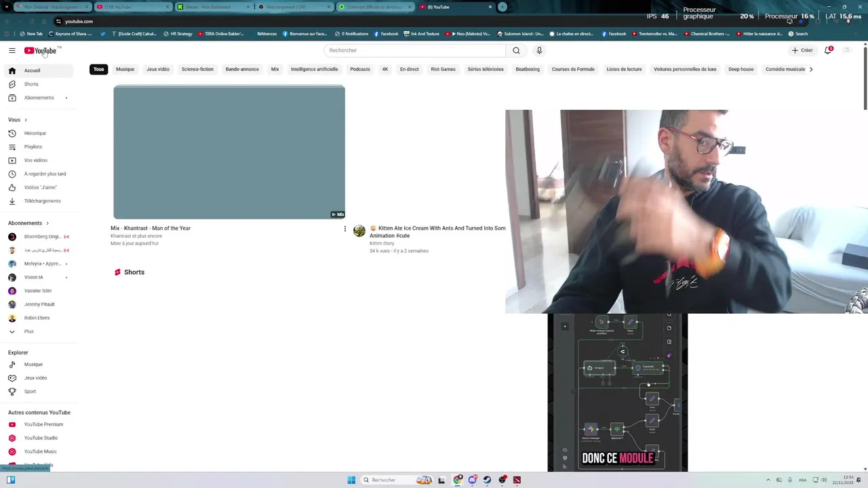
Task: Open Melvynx channel subscription
Action: 41,264
